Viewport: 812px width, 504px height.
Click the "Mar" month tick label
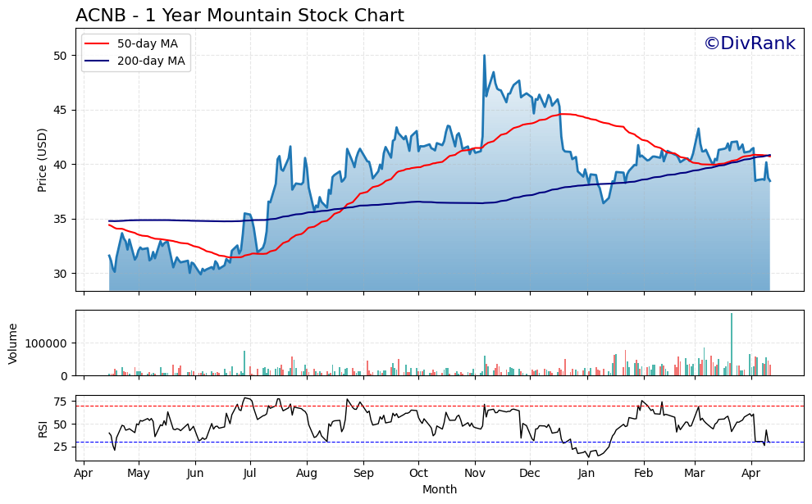point(695,473)
